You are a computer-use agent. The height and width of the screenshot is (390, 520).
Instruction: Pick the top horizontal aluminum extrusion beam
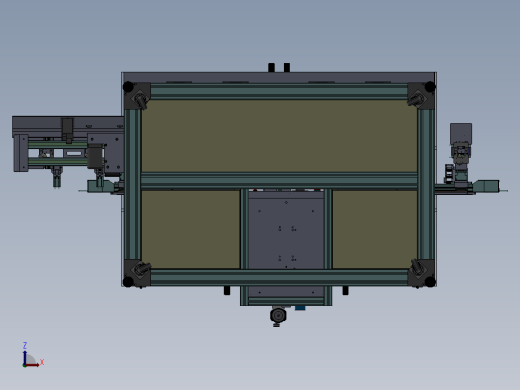tap(279, 91)
